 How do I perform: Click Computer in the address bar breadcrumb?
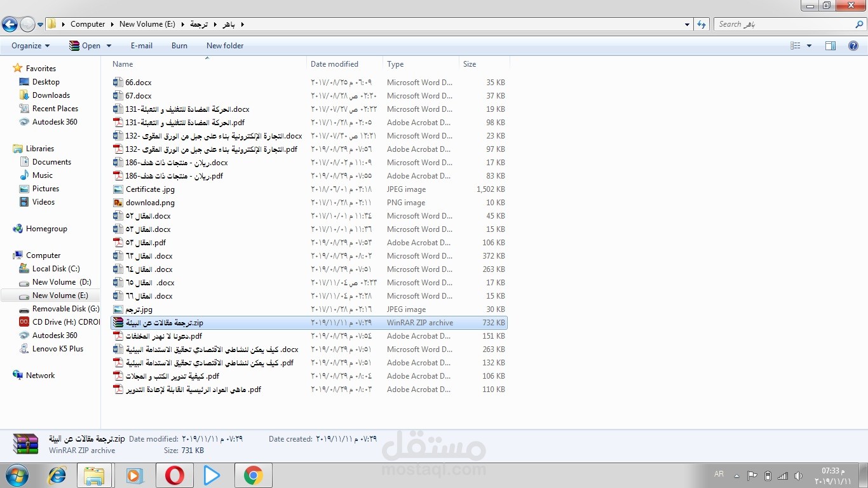pos(88,24)
